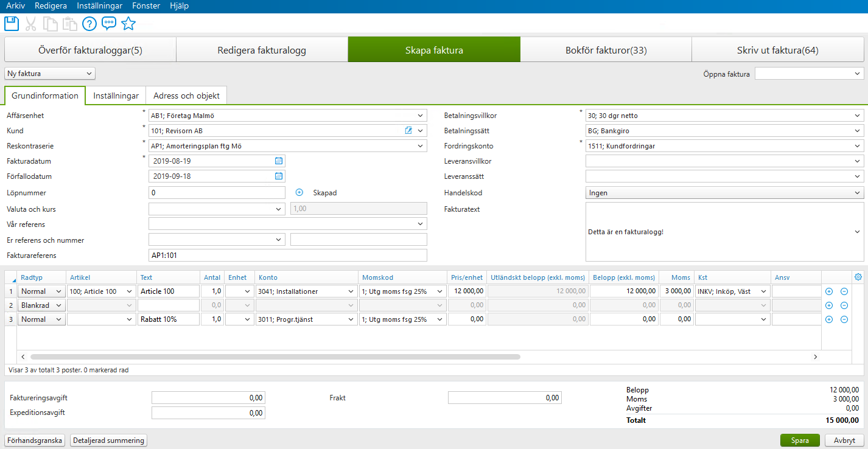The image size is (868, 449).
Task: Switch to the Bokför fakturor tab
Action: 606,49
